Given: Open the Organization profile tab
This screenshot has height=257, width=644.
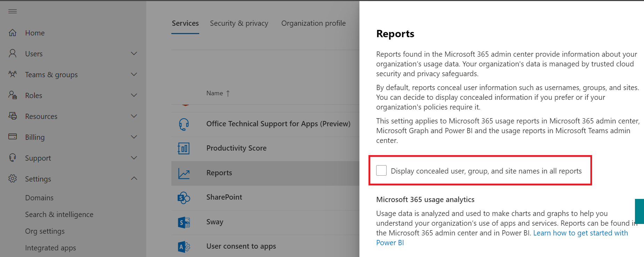Looking at the screenshot, I should [x=313, y=23].
